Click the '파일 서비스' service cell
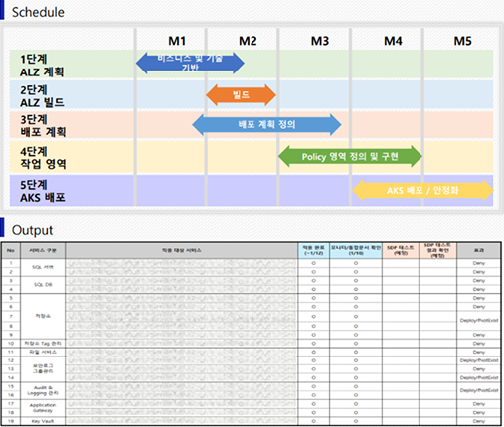Image resolution: width=504 pixels, height=427 pixels. click(43, 352)
